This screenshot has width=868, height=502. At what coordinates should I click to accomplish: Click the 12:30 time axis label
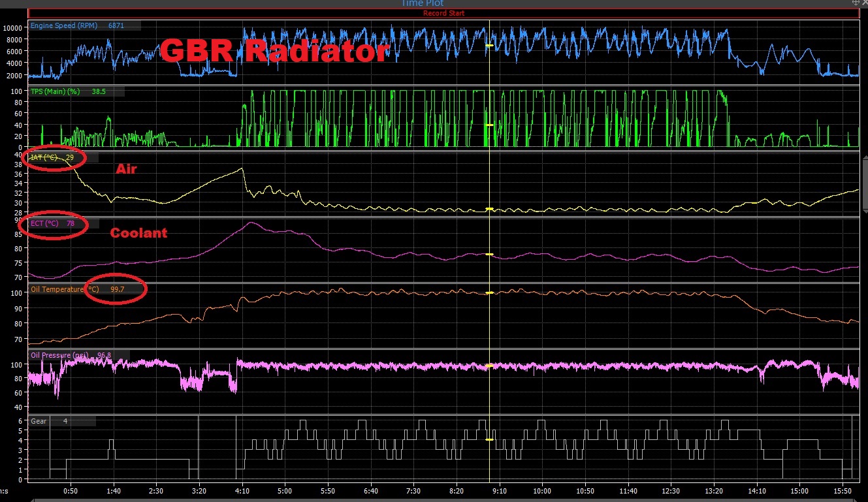[671, 490]
